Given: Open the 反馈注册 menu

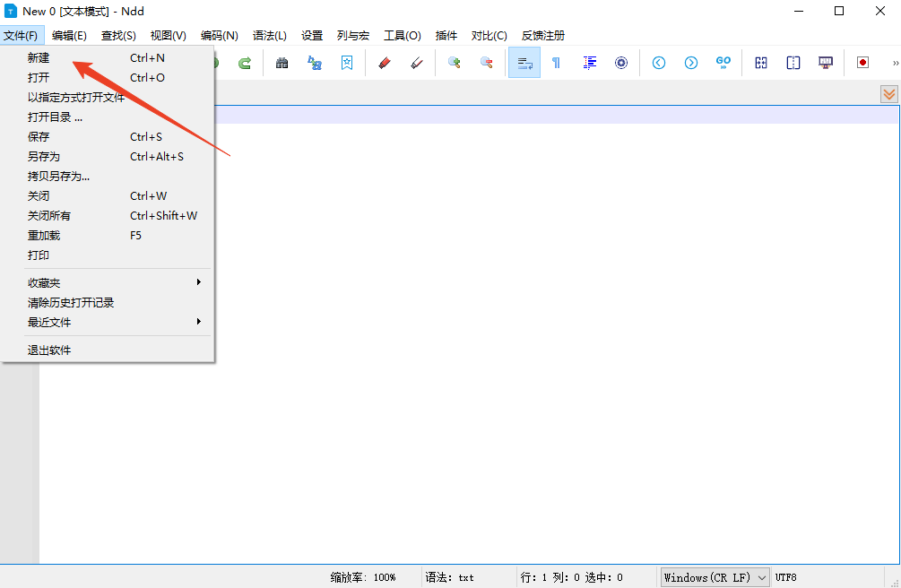Looking at the screenshot, I should pos(543,36).
